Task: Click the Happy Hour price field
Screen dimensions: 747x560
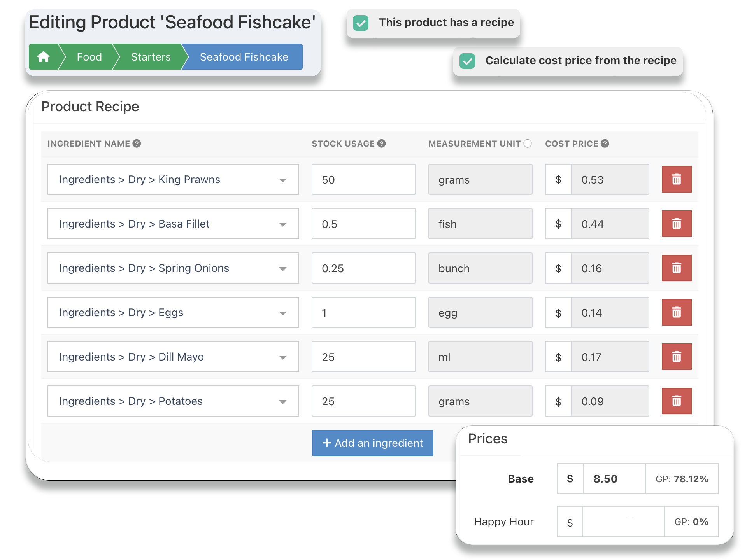Action: 623,521
